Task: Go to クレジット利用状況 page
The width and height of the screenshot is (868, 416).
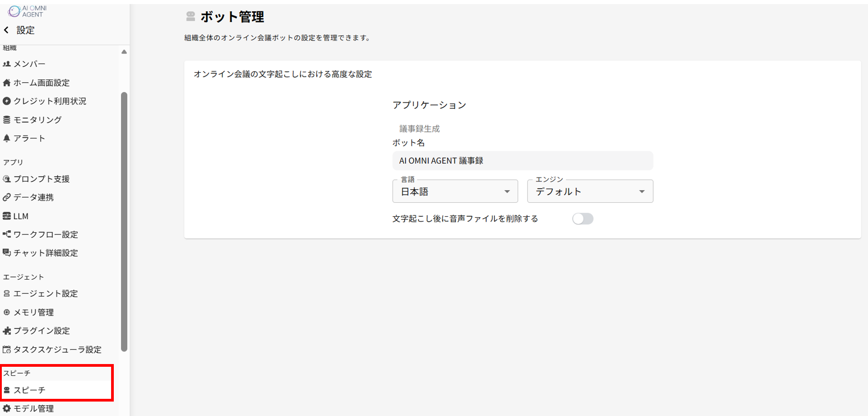Action: 50,101
